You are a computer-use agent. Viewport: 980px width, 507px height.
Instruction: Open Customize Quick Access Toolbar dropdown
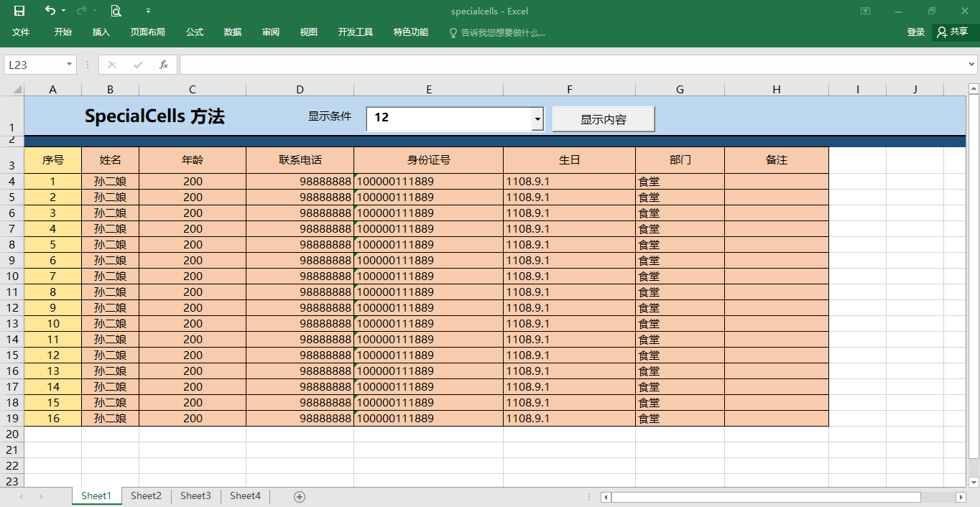click(x=148, y=11)
